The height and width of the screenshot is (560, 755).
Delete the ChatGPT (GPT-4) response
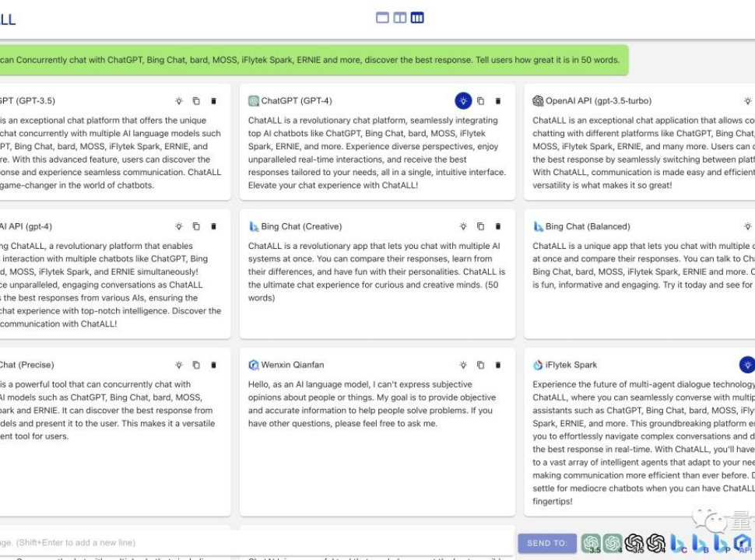click(x=498, y=101)
